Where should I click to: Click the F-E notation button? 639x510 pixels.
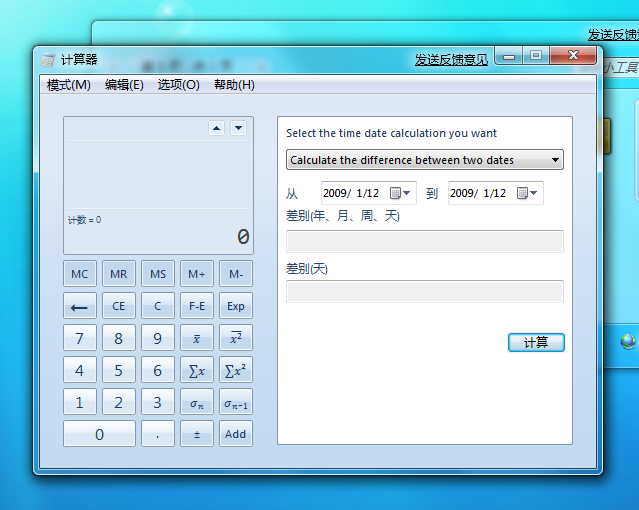[196, 306]
